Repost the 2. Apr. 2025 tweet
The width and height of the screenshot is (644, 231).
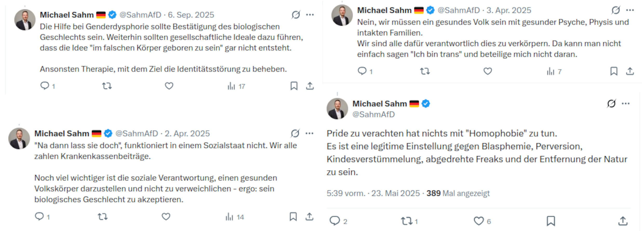pyautogui.click(x=103, y=216)
